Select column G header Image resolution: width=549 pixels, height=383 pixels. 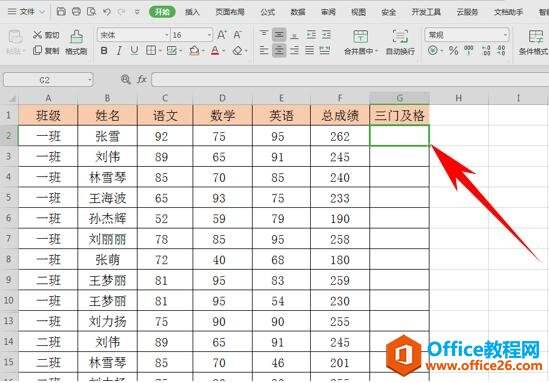tap(399, 98)
